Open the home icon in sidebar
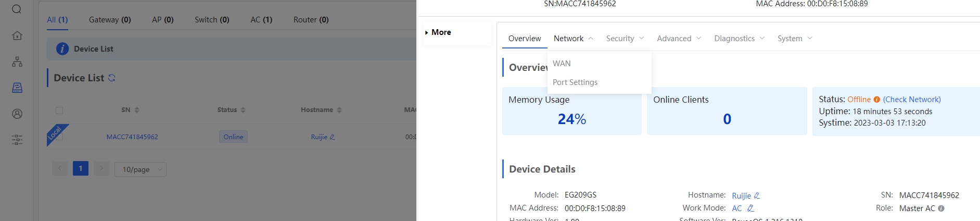Image resolution: width=980 pixels, height=221 pixels. (17, 35)
